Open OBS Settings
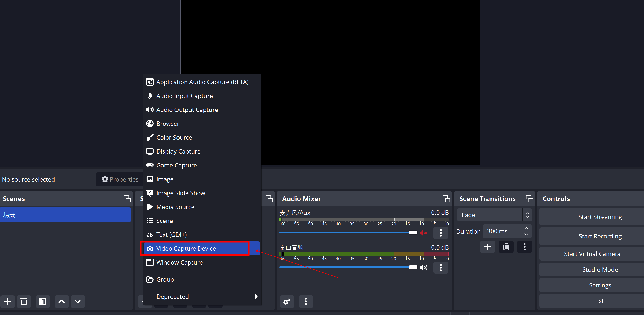 [600, 285]
